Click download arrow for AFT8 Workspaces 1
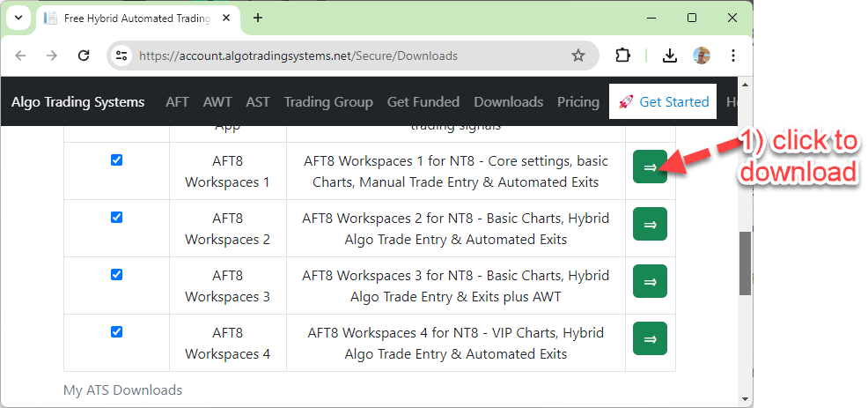This screenshot has width=868, height=408. tap(650, 167)
